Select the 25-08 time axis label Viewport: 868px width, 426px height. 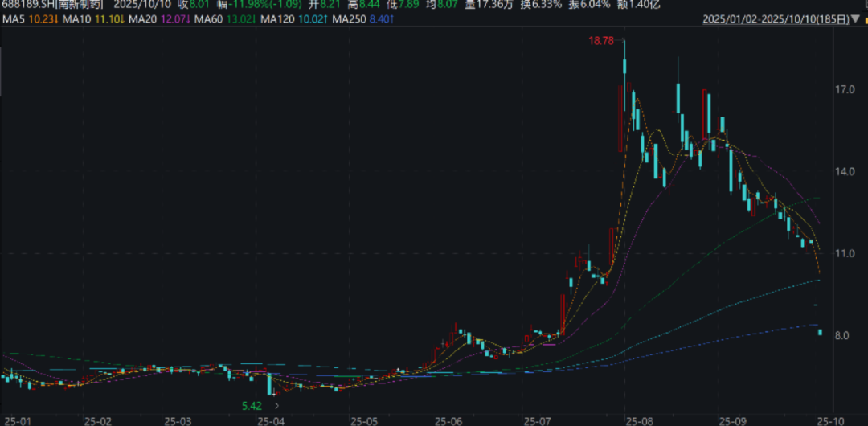(637, 420)
